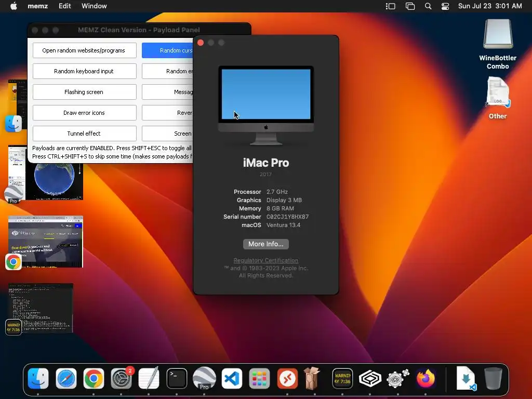
Task: Launch Firefox from the Dock
Action: point(425,378)
